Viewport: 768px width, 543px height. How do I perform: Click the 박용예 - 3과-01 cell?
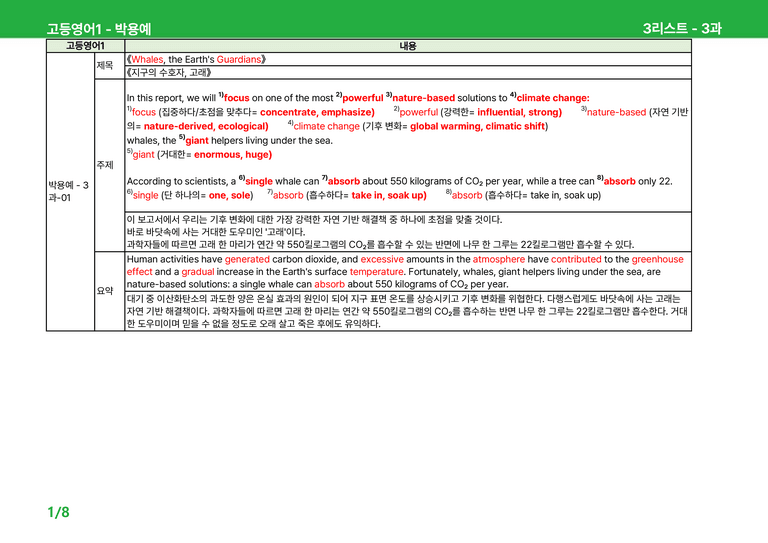click(x=69, y=191)
